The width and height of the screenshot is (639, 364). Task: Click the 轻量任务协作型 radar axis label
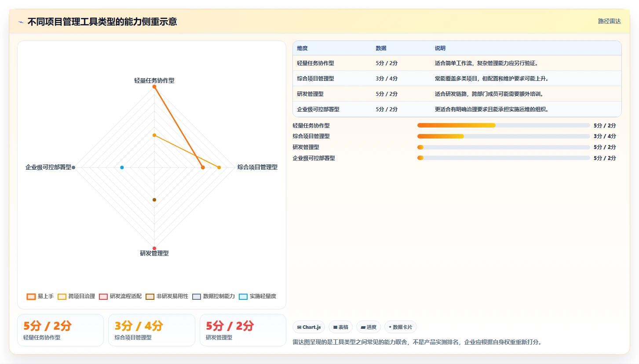click(154, 80)
